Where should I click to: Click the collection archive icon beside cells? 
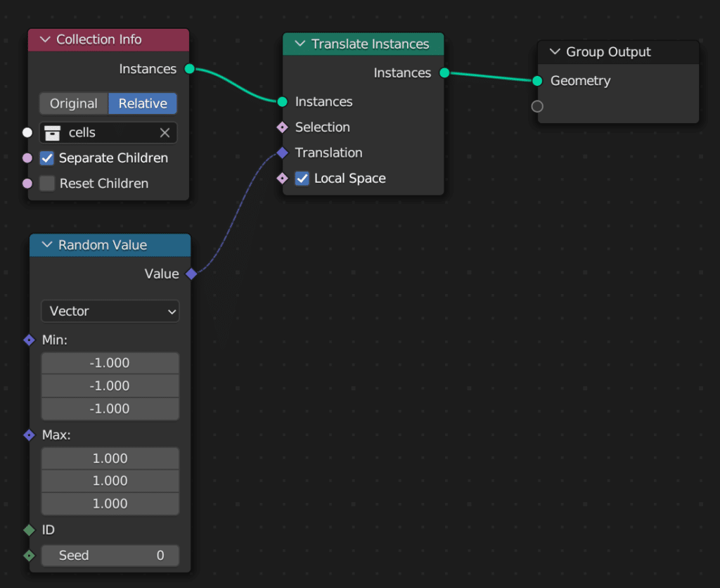(x=53, y=133)
